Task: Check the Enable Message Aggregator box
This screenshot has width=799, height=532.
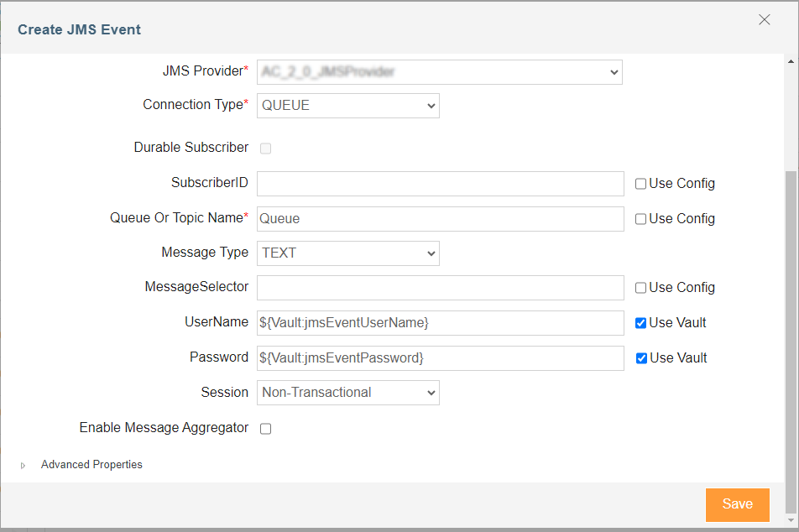Action: coord(265,429)
